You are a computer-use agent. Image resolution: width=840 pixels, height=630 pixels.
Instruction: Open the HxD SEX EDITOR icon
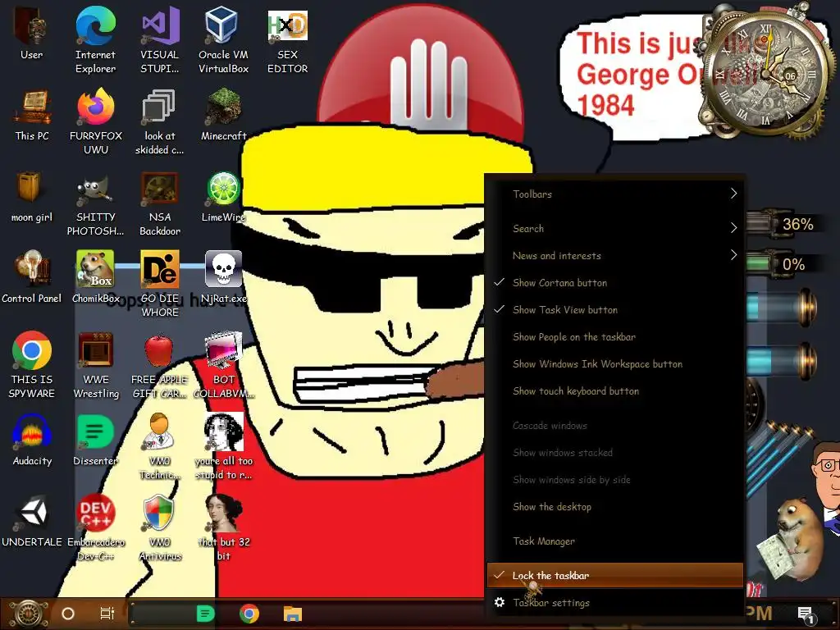pos(287,40)
